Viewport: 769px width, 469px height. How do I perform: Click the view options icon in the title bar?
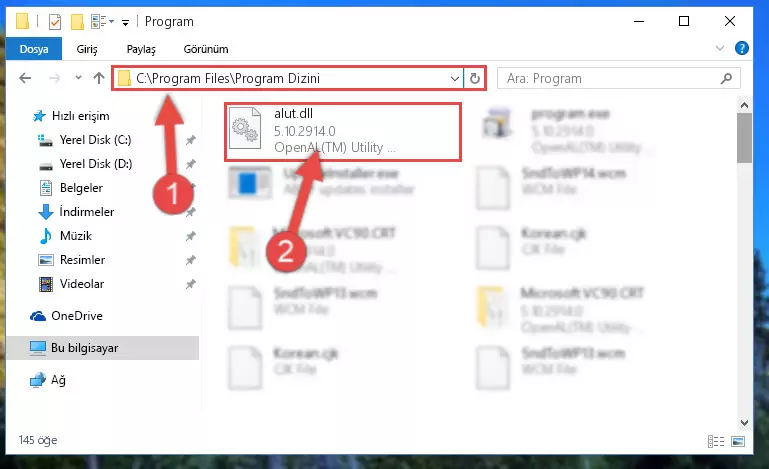pyautogui.click(x=102, y=22)
